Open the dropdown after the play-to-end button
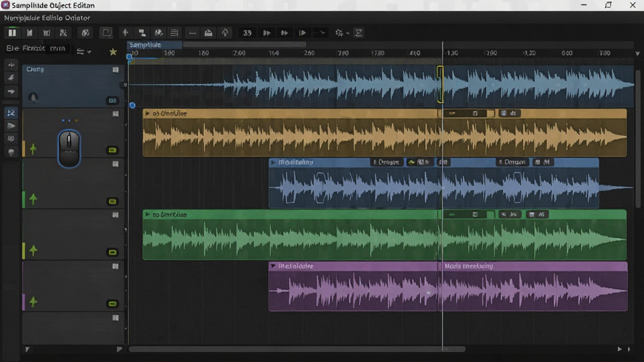Viewport: 644px width, 362px height. [323, 33]
